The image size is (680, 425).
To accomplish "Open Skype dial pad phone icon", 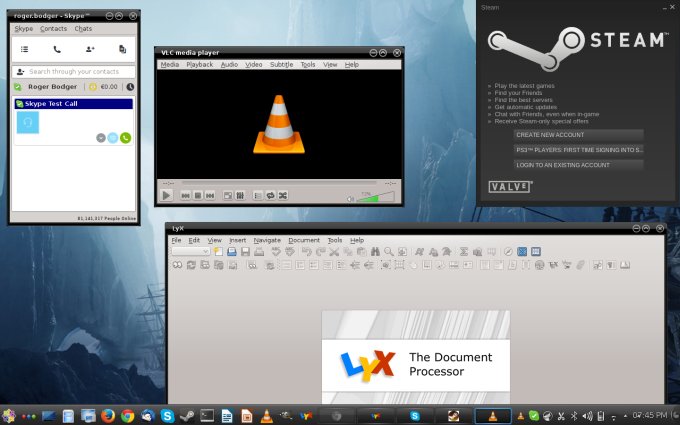I will (x=57, y=49).
